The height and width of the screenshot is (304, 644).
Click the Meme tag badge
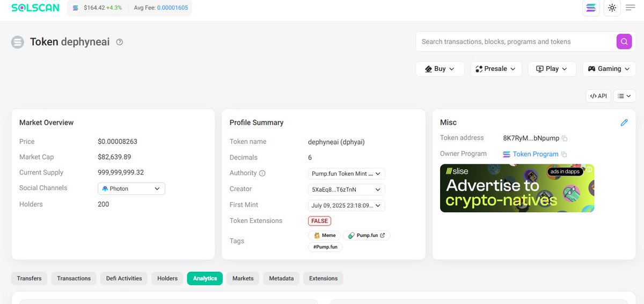(324, 235)
